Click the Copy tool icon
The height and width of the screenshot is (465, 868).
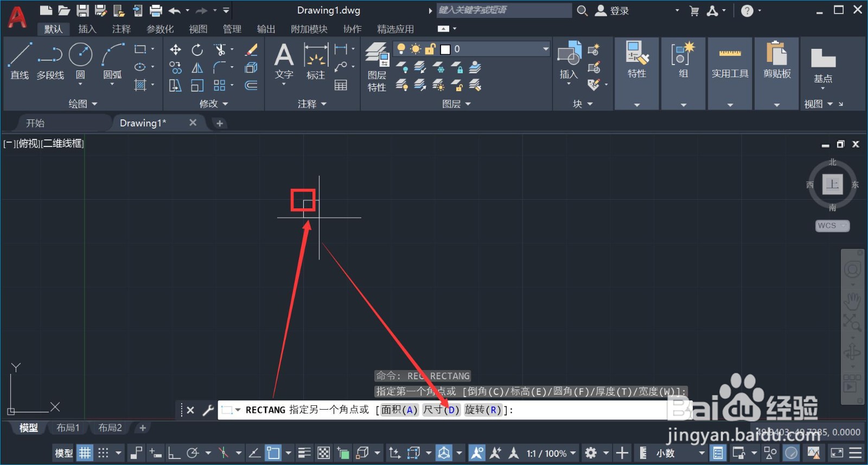(x=175, y=68)
